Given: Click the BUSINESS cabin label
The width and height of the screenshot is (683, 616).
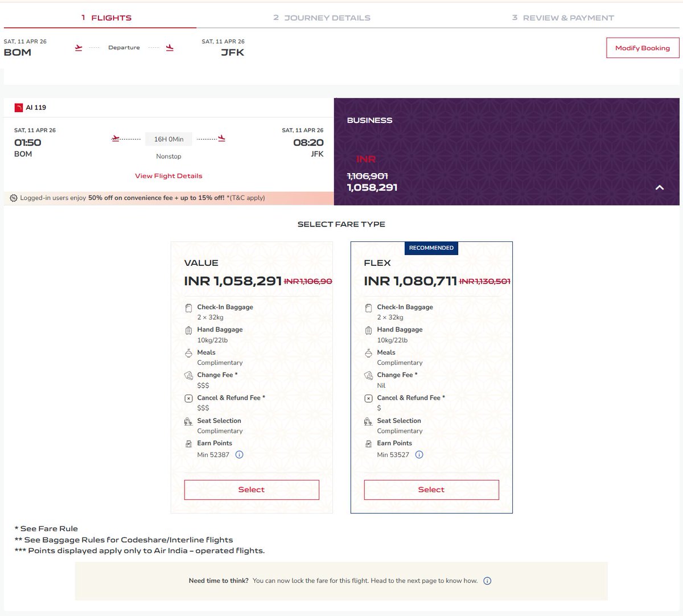Looking at the screenshot, I should click(370, 120).
